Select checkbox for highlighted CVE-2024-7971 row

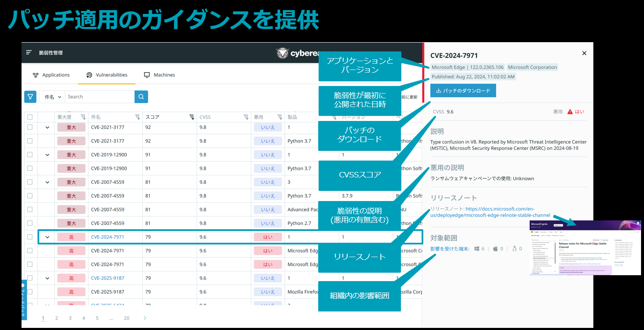30,237
